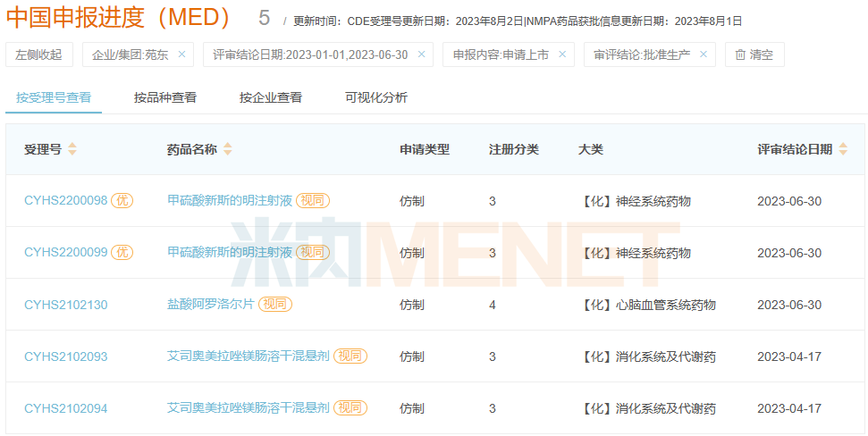868x436 pixels.
Task: Click 视同 badge beside 盐酸阿罗洛尔片
Action: [275, 305]
